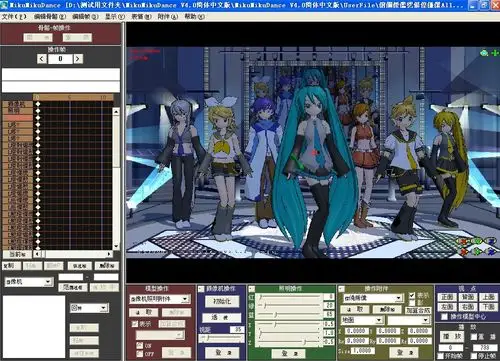
Task: Click the red X-axis move icon
Action: (463, 252)
